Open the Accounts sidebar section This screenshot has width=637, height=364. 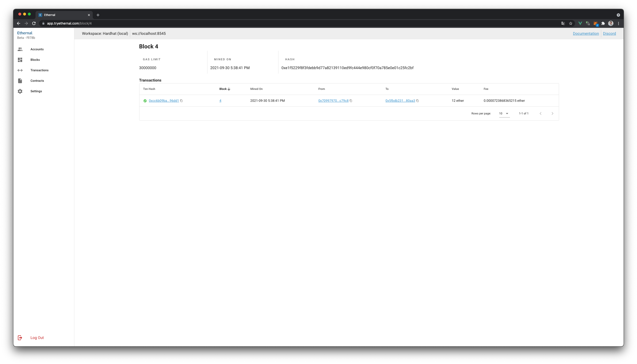pyautogui.click(x=37, y=49)
